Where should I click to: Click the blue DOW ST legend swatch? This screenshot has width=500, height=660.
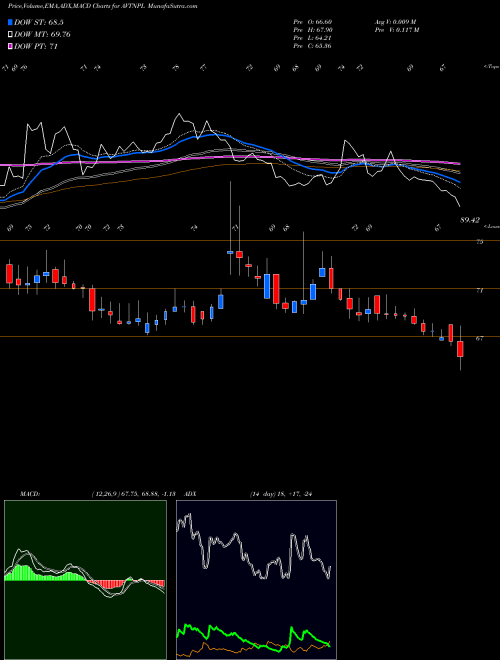coord(10,22)
